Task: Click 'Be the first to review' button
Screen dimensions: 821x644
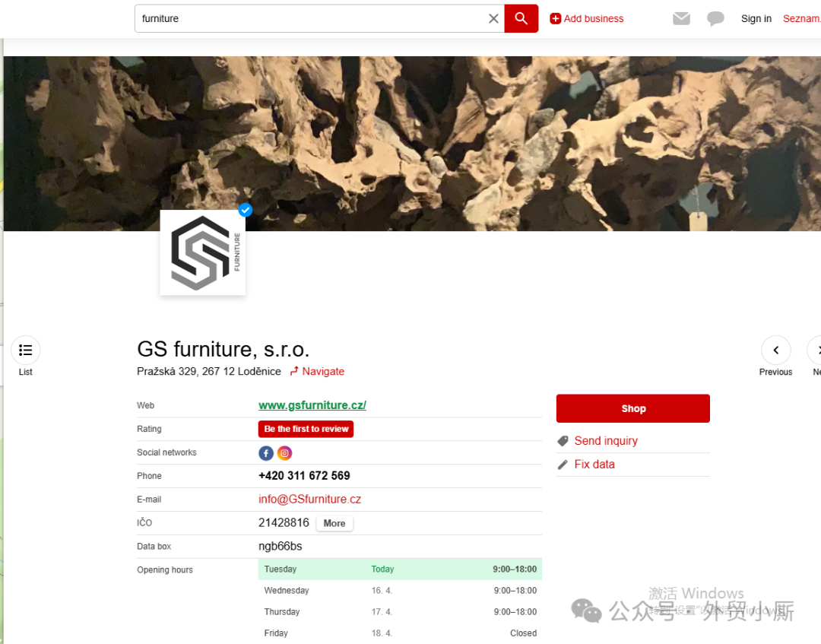Action: click(x=306, y=429)
